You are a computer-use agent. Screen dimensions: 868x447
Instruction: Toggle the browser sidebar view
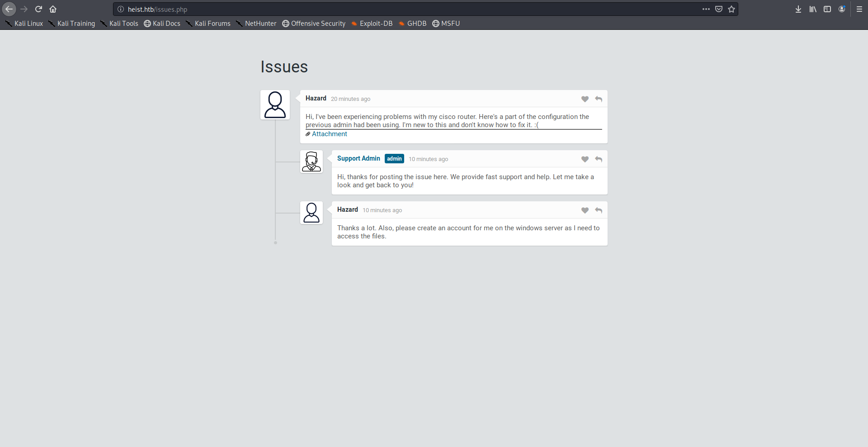[x=827, y=9]
